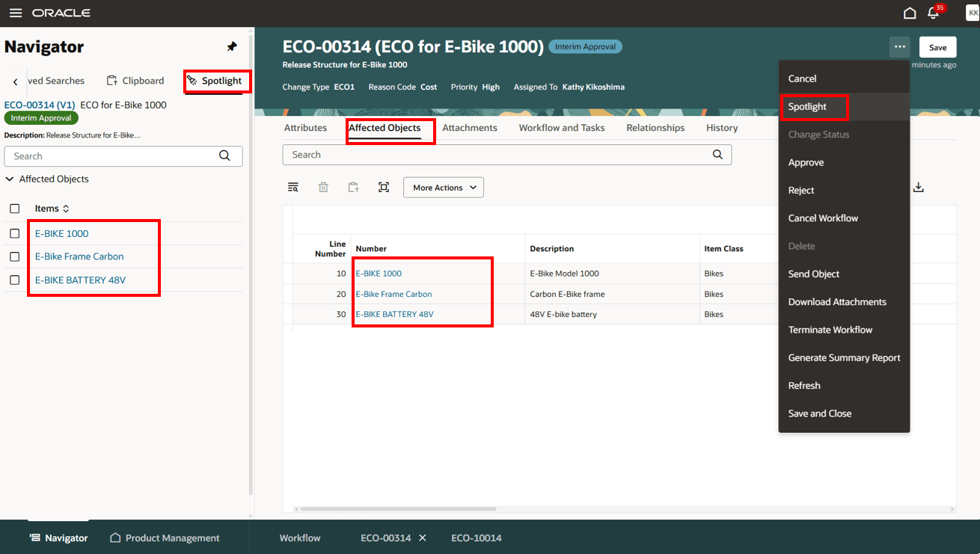The height and width of the screenshot is (554, 980).
Task: Select the header checkbox for all Items
Action: 14,209
